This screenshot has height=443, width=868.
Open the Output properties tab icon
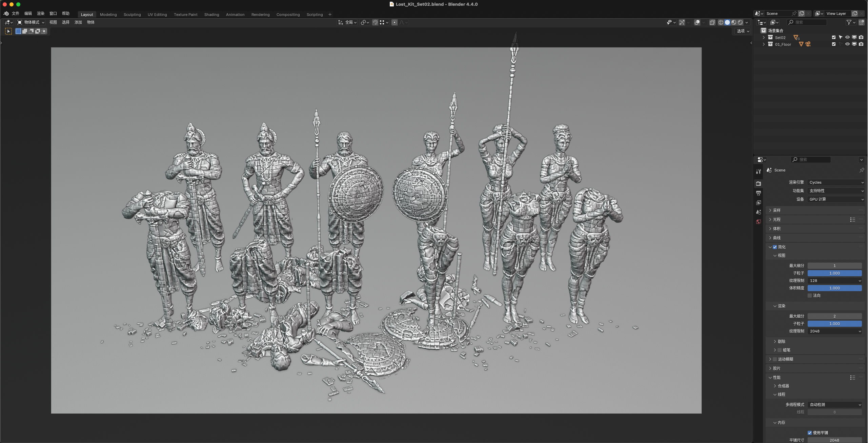click(x=759, y=193)
